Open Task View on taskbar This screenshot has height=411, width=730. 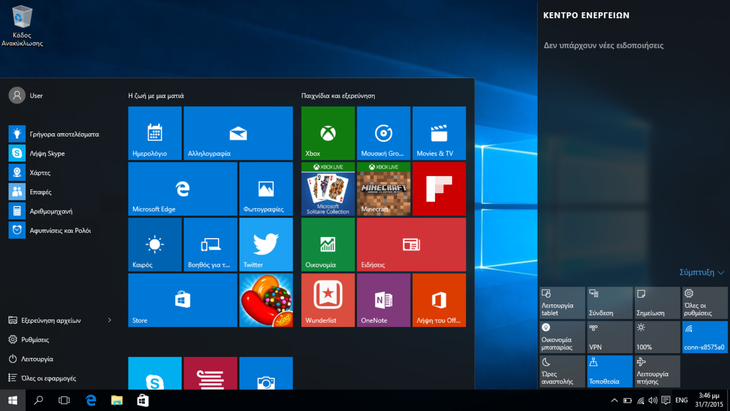coord(64,400)
